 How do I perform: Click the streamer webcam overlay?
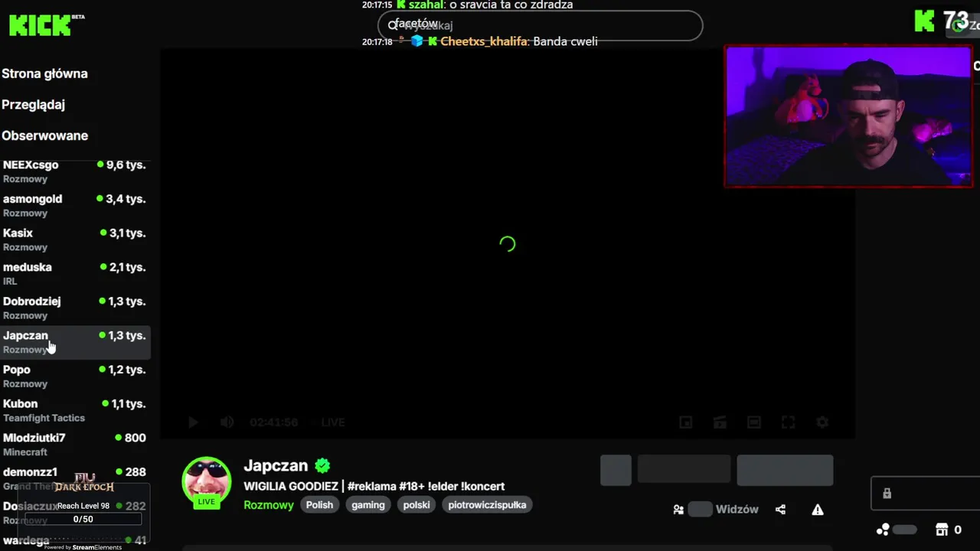tap(848, 116)
